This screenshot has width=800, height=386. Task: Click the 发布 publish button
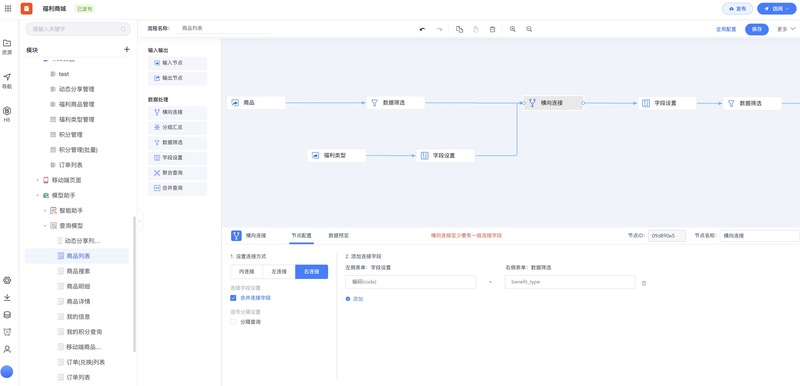[x=737, y=9]
